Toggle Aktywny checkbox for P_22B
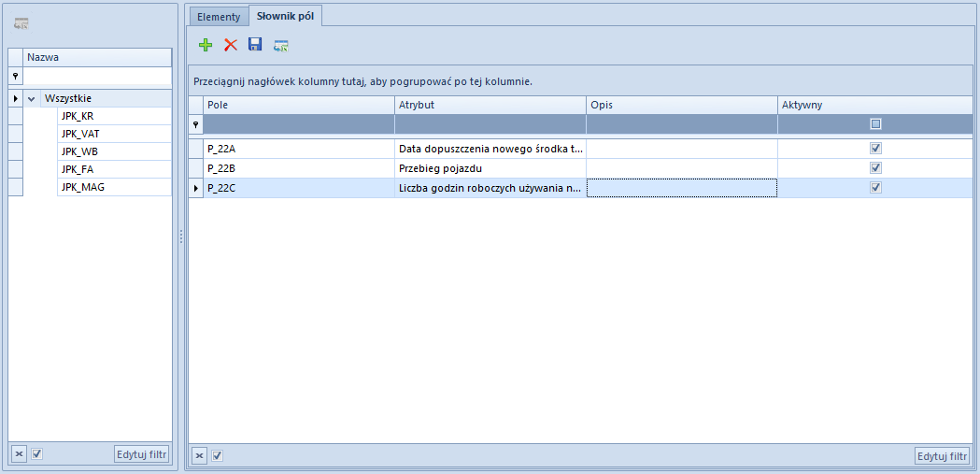 point(875,168)
